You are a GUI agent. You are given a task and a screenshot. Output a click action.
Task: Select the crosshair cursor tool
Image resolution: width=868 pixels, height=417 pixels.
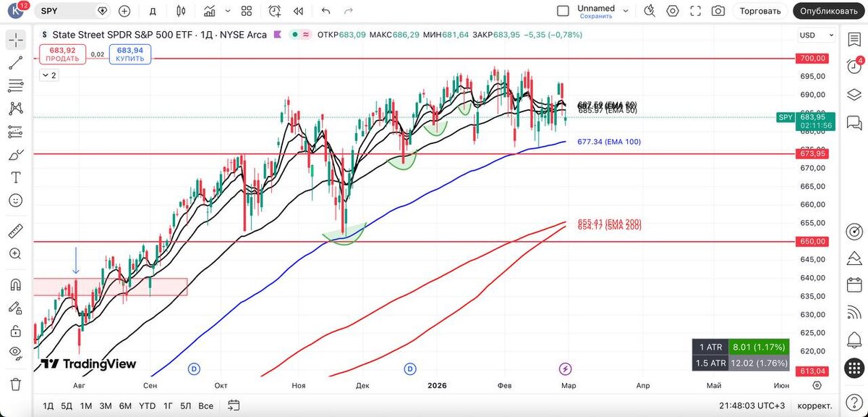coord(16,41)
